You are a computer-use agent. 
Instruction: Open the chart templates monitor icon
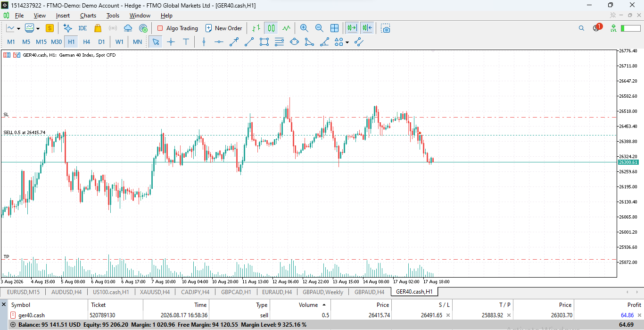coord(29,28)
